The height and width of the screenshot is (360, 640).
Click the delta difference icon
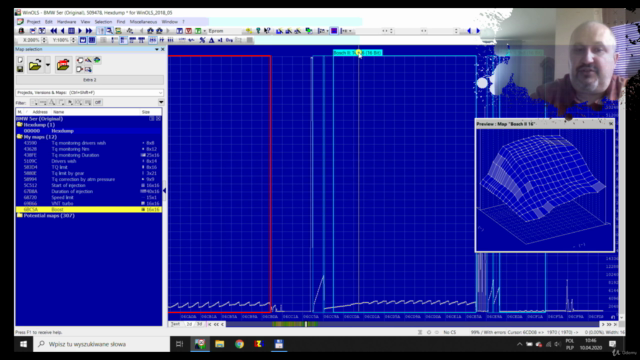point(211,40)
